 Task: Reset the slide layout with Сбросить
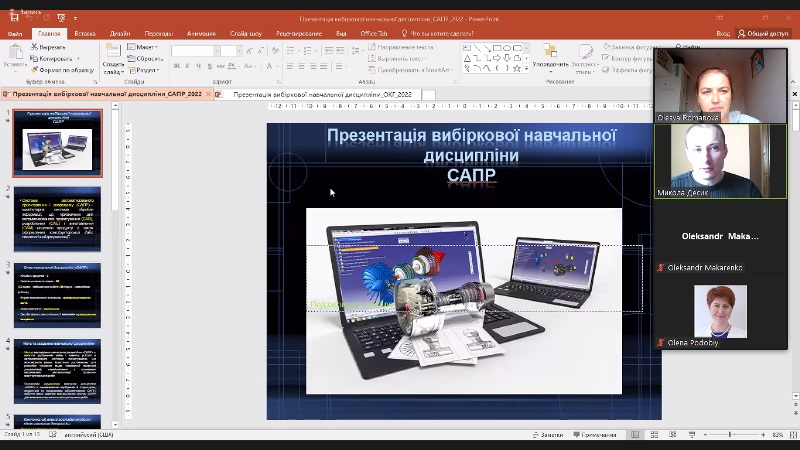(x=145, y=59)
